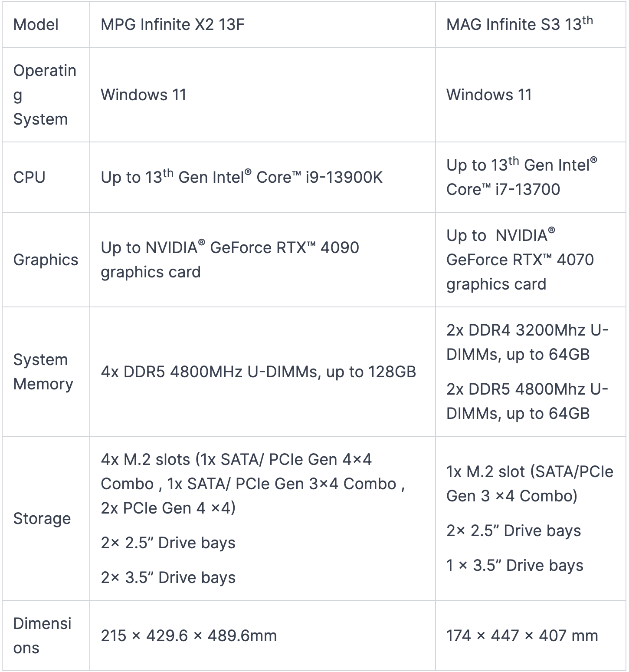Click the 1x M.2 slot storage text

coord(530,484)
